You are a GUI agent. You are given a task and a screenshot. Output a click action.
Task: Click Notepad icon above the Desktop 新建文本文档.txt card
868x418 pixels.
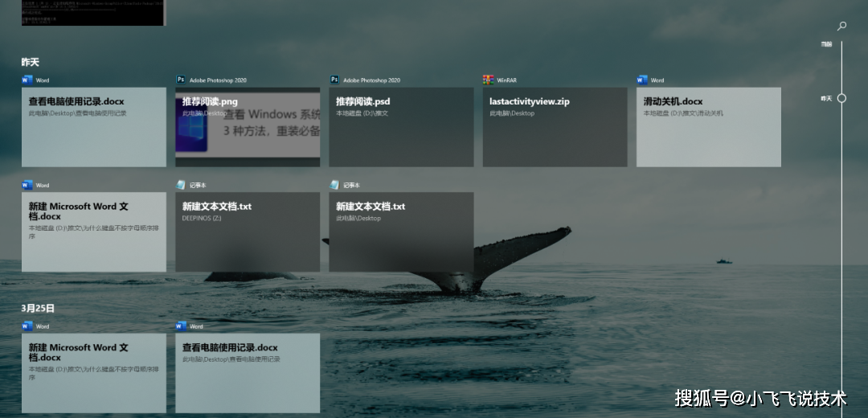(x=334, y=185)
